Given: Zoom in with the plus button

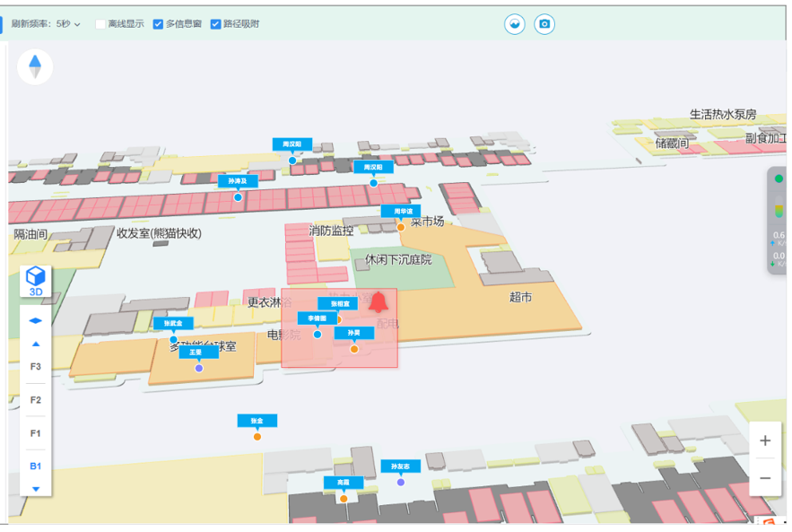Looking at the screenshot, I should click(764, 440).
